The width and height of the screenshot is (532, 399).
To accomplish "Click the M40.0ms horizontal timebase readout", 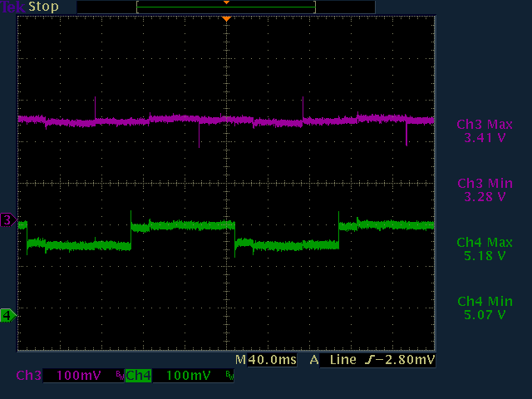I will pos(266,361).
